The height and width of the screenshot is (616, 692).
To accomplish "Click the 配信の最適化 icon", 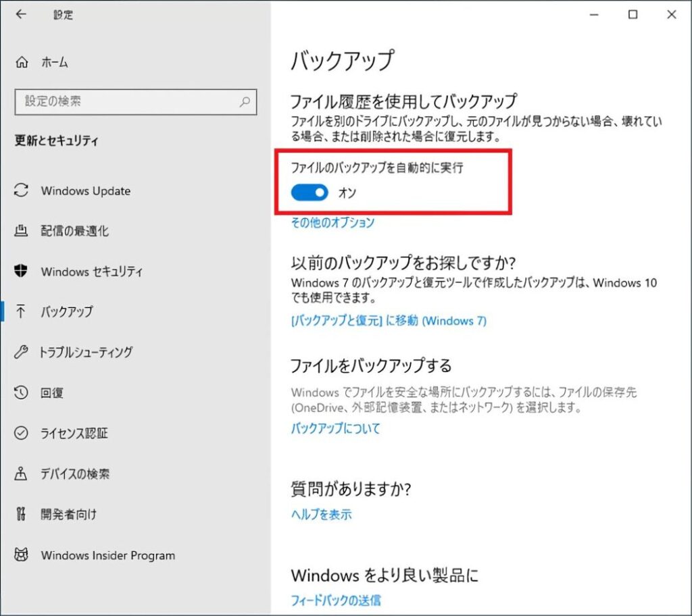I will pyautogui.click(x=22, y=231).
